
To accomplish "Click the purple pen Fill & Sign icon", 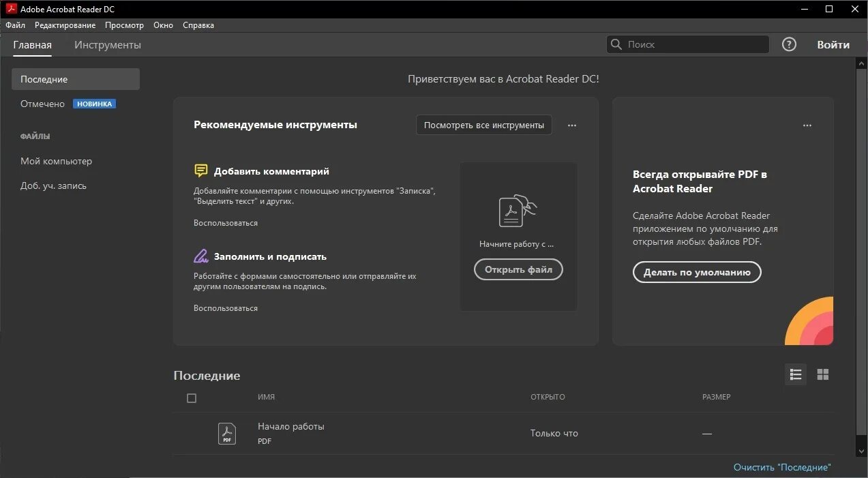I will [200, 256].
